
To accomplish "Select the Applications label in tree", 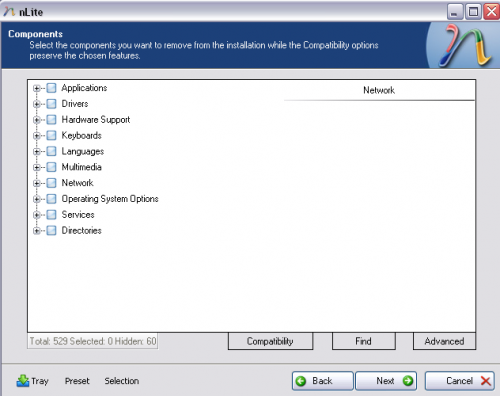I will (84, 88).
